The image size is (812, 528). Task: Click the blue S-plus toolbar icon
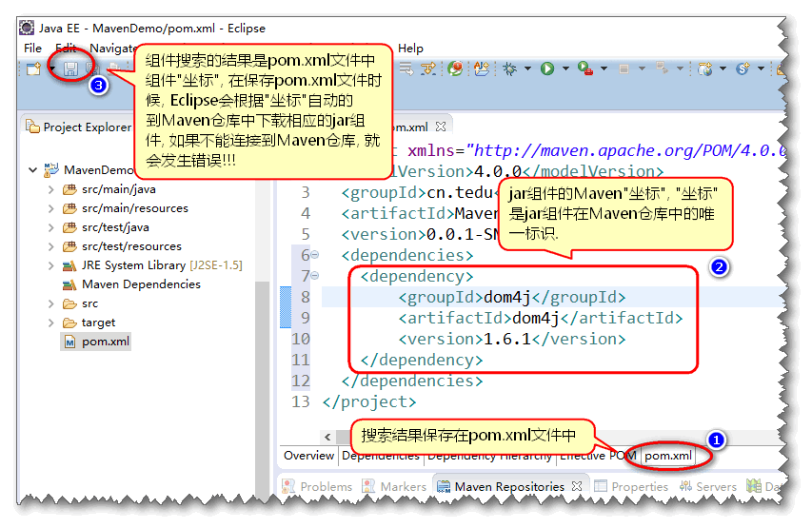click(x=743, y=68)
